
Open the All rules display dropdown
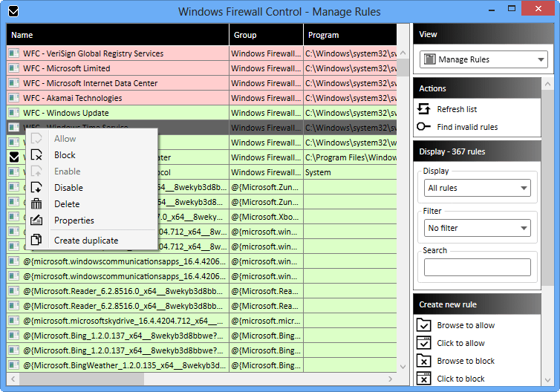tap(477, 188)
